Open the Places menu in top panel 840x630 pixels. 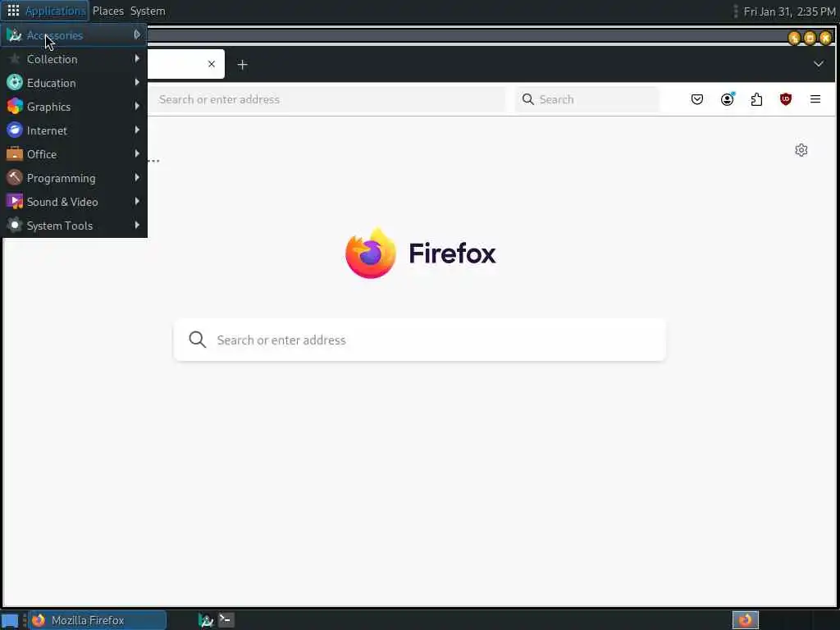point(107,11)
